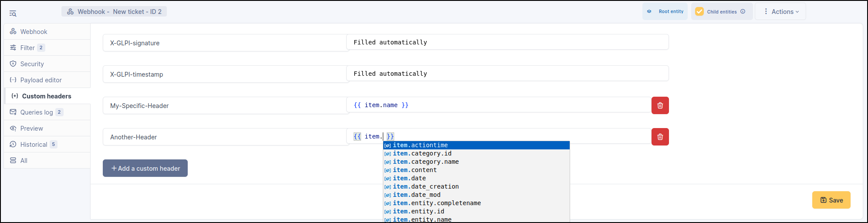Click the Webhook icon in the sidebar
The height and width of the screenshot is (223, 868).
coord(13,32)
